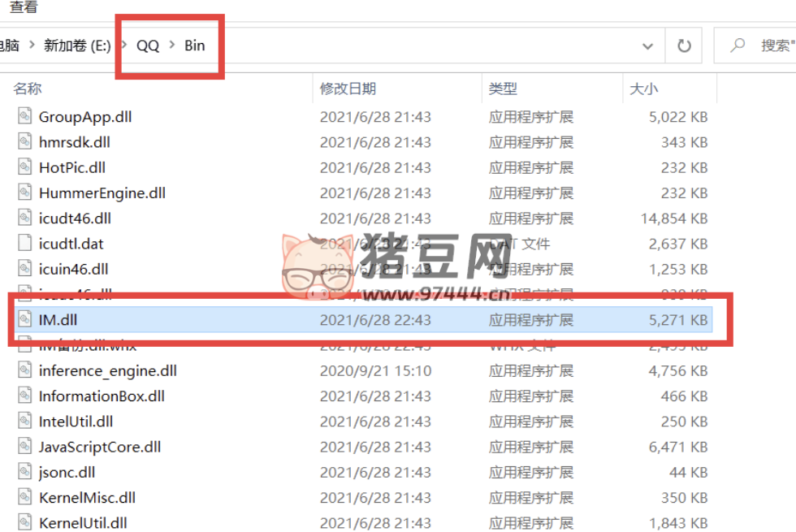
Task: Select the GroupApp.dll file icon
Action: (x=24, y=116)
